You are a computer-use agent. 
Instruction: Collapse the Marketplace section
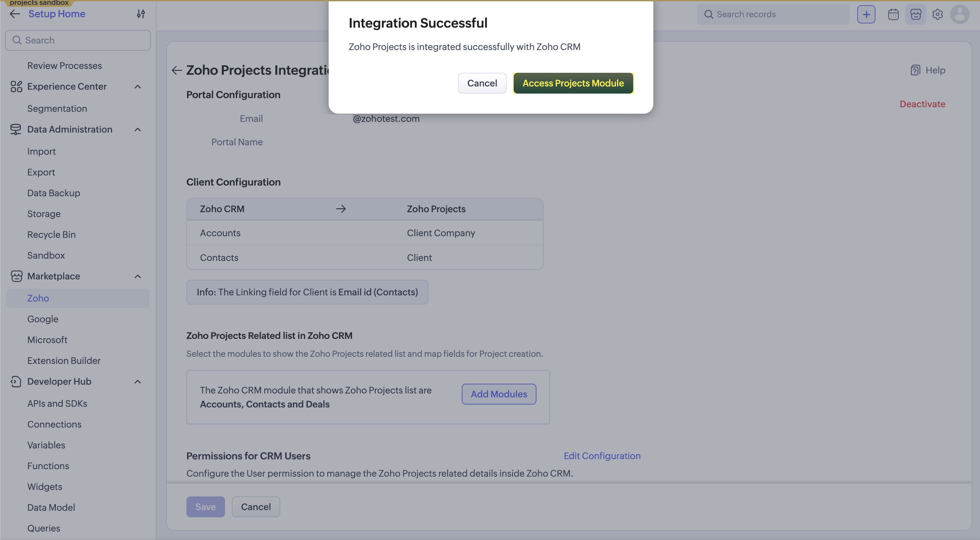[138, 276]
